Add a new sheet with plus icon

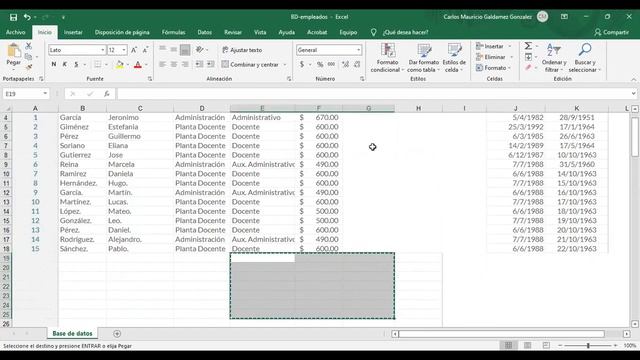pyautogui.click(x=117, y=334)
